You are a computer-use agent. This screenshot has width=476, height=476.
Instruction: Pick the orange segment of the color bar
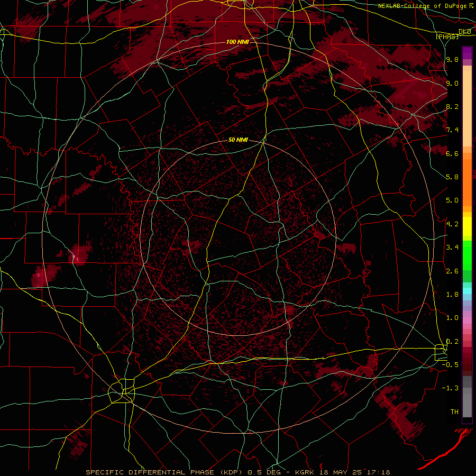point(467,182)
